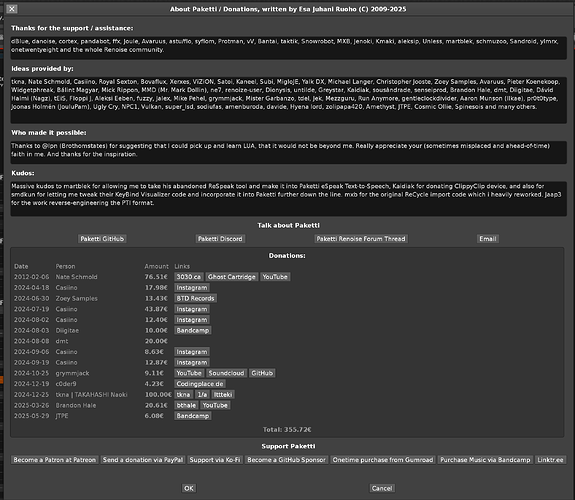This screenshot has height=500, width=575.
Task: Click Support via Ko-Fi
Action: pyautogui.click(x=215, y=460)
